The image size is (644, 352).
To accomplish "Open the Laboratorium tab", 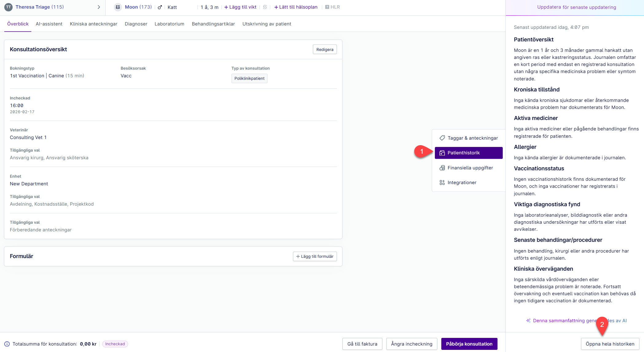I will pos(170,24).
